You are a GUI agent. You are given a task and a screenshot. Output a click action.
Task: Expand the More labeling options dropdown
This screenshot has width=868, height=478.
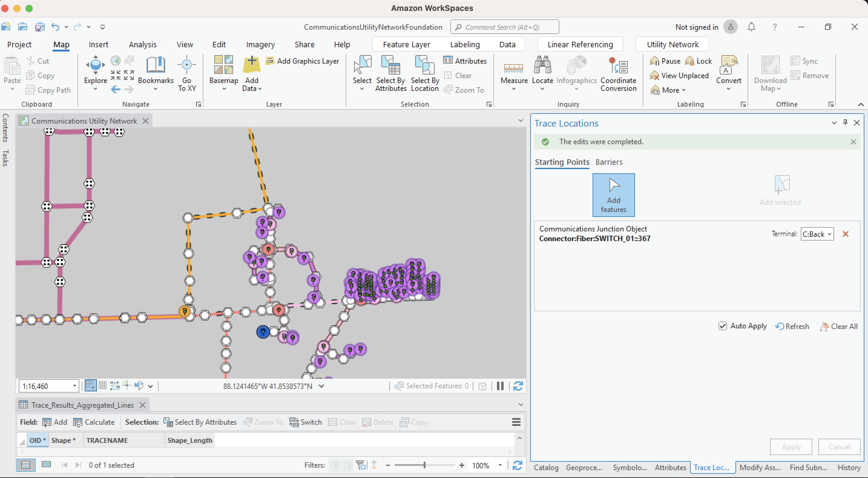669,90
